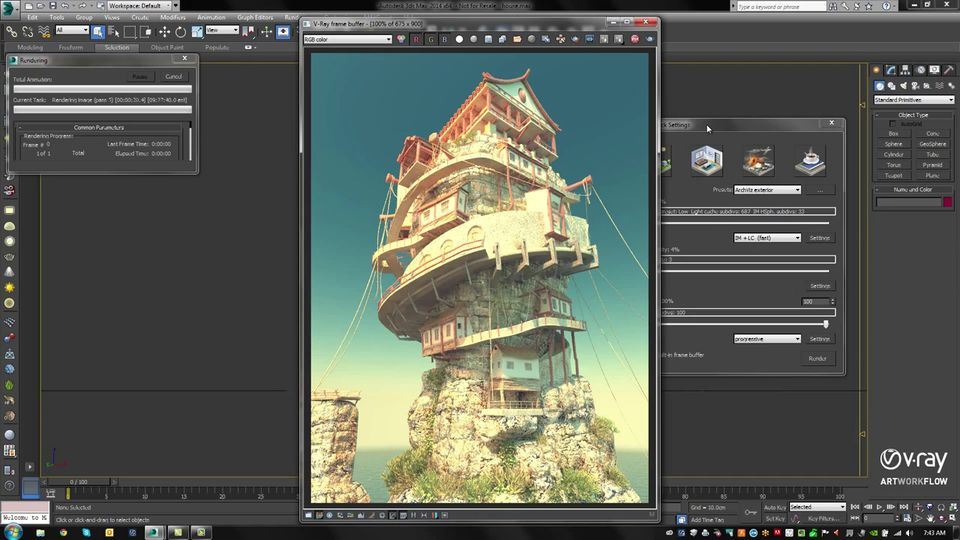Open the RGB color channel dropdown
The width and height of the screenshot is (960, 540).
[x=347, y=39]
